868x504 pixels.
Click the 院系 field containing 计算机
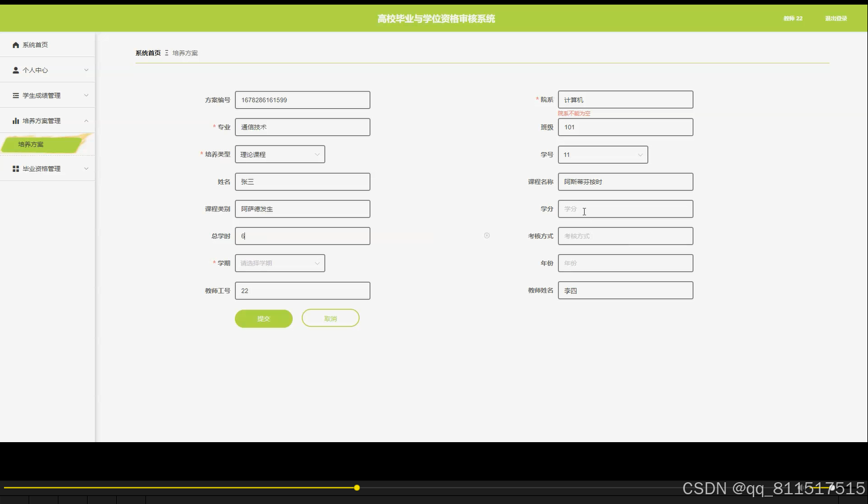pyautogui.click(x=625, y=100)
